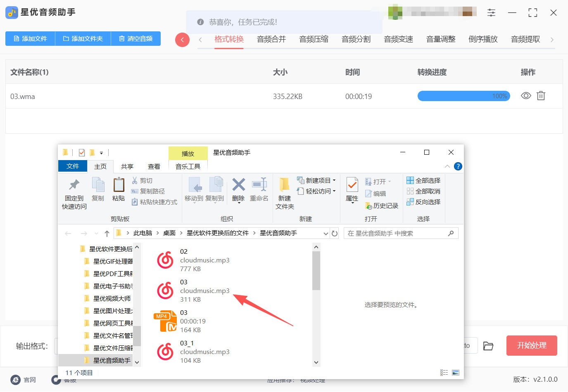Click Select none (全部取消)
The height and width of the screenshot is (392, 568).
point(423,191)
